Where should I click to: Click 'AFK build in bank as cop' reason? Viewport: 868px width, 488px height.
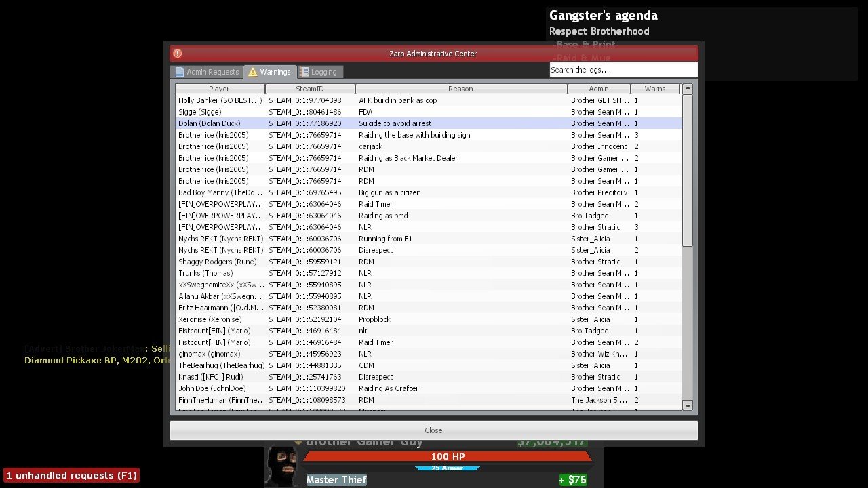pyautogui.click(x=398, y=100)
